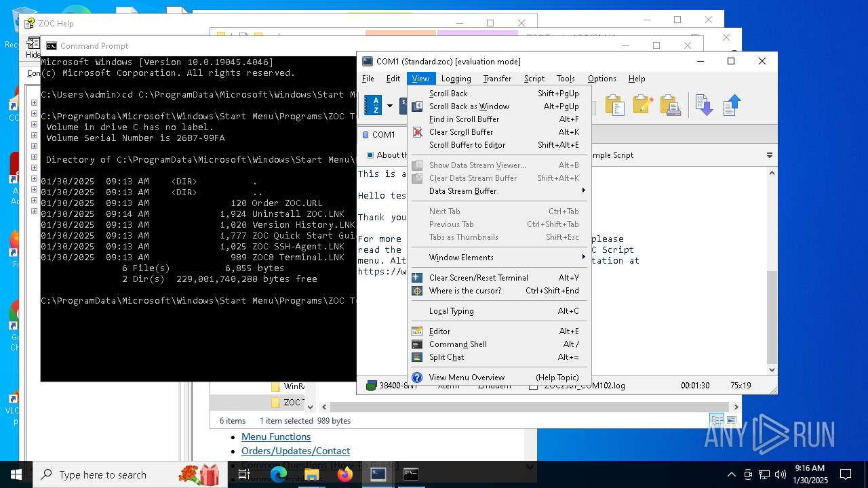
Task: Click the Command Prompt title bar icon
Action: click(x=52, y=46)
